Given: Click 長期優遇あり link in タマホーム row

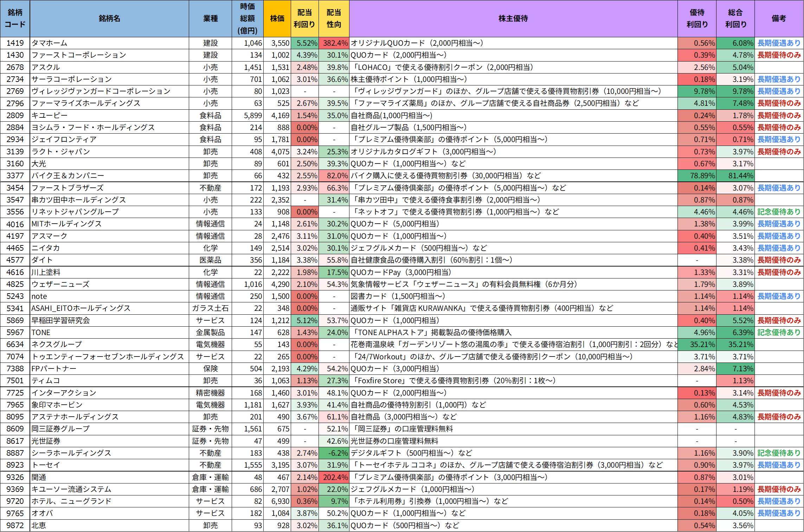Looking at the screenshot, I should tap(779, 43).
